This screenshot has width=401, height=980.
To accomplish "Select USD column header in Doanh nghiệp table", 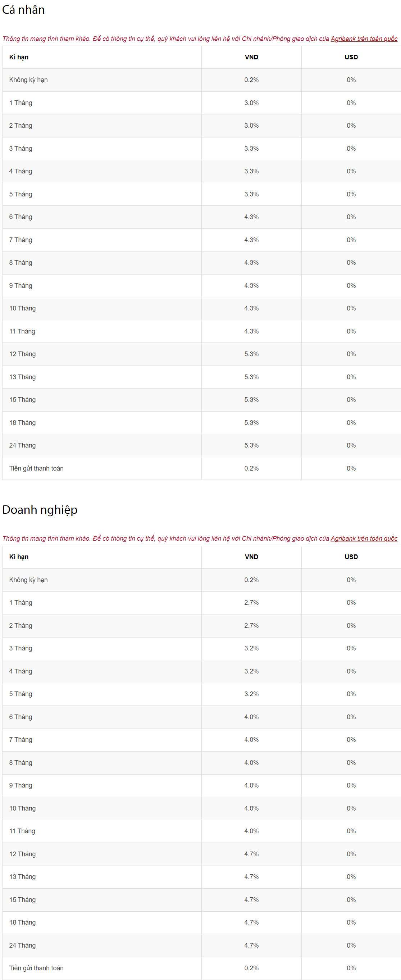I will click(351, 557).
